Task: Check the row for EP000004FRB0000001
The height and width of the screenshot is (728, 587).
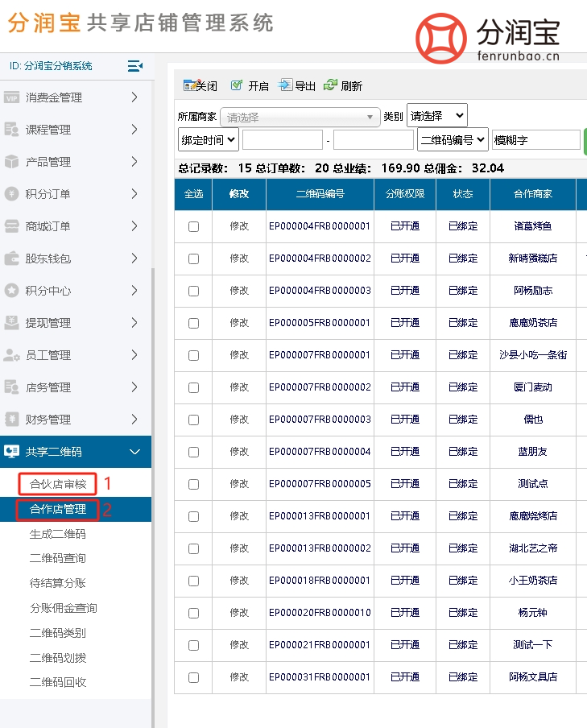Action: coord(193,227)
